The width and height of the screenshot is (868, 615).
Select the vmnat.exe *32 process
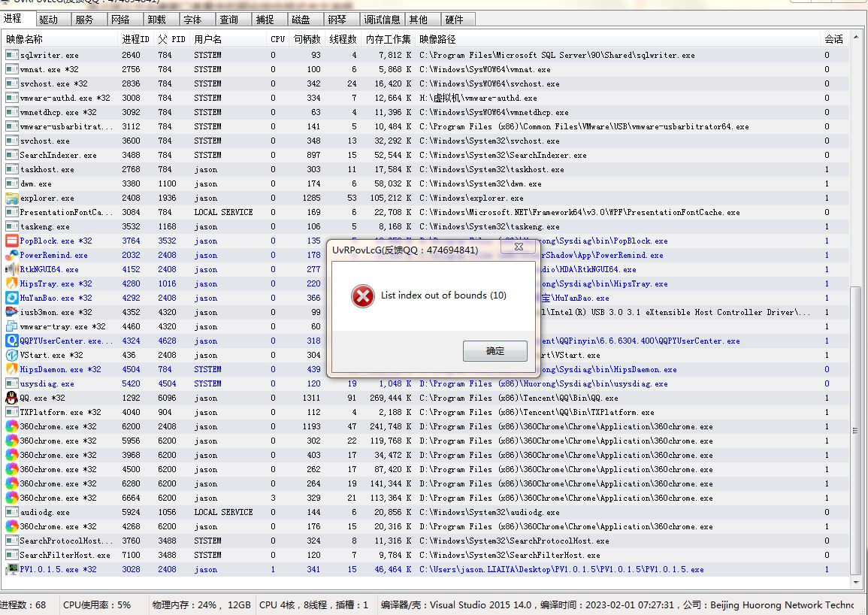425,69
